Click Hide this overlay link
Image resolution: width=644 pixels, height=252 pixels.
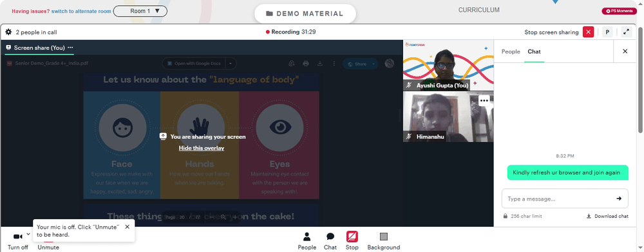201,148
